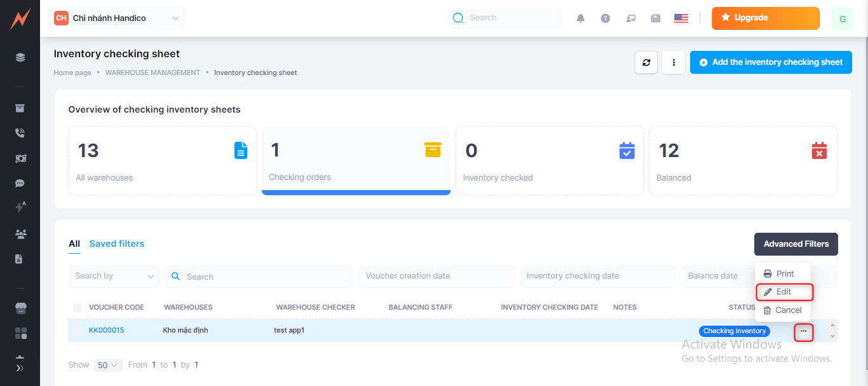
Task: Open the Chi nhánh Handico branch dropdown
Action: point(117,18)
